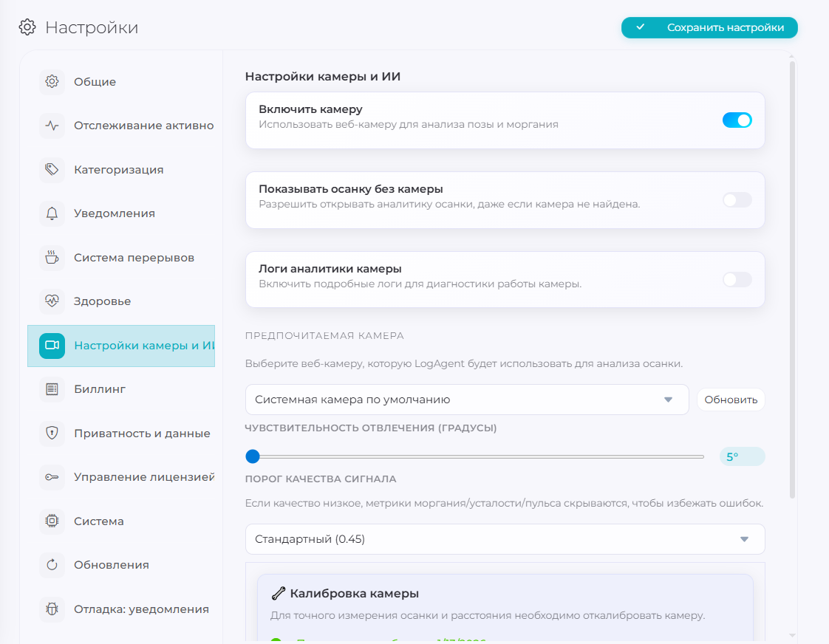The image size is (829, 644).
Task: Click the vertical scrollbar thumb
Action: 792,280
